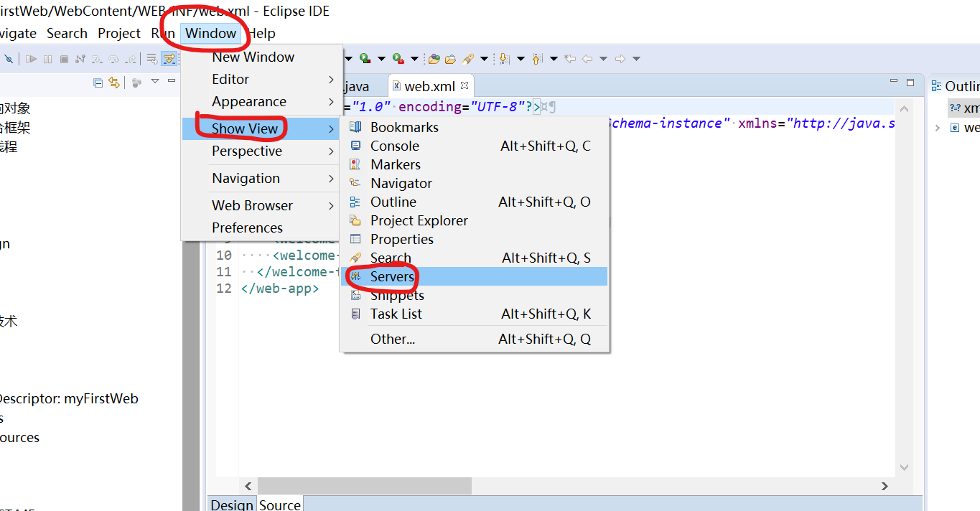This screenshot has height=511, width=980.
Task: Open the Back history dropdown arrow
Action: [603, 59]
